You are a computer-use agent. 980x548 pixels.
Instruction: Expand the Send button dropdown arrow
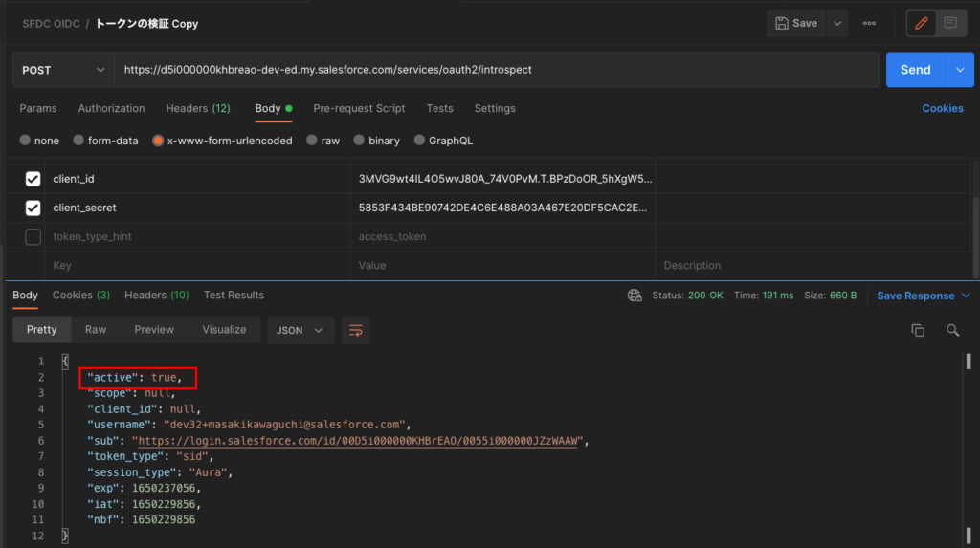tap(960, 70)
